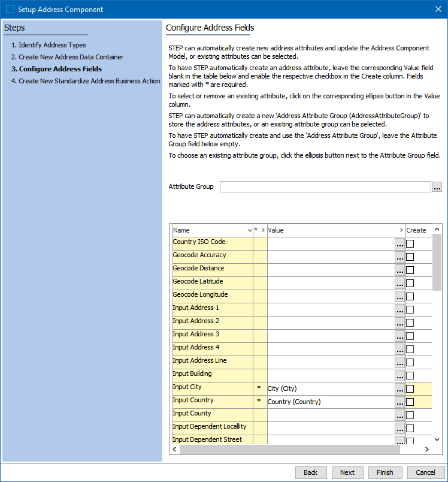This screenshot has height=482, width=448.
Task: Enable Create checkbox for Input Address Line
Action: [410, 363]
